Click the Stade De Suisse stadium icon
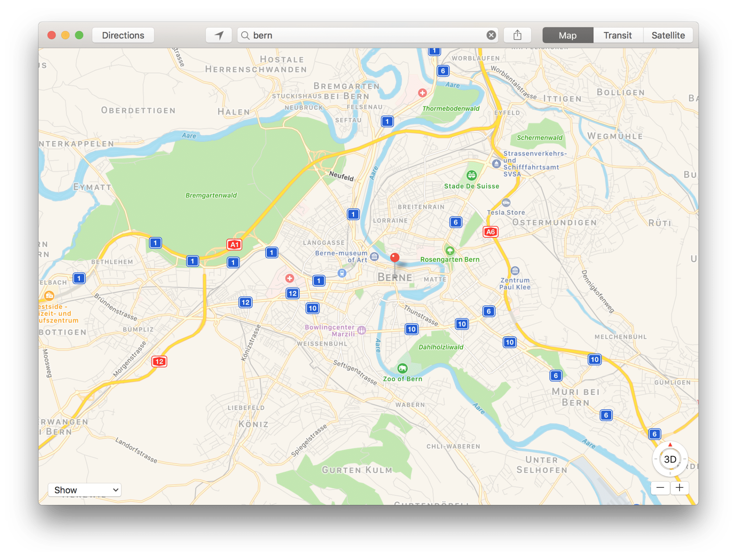This screenshot has width=737, height=560. point(471,176)
